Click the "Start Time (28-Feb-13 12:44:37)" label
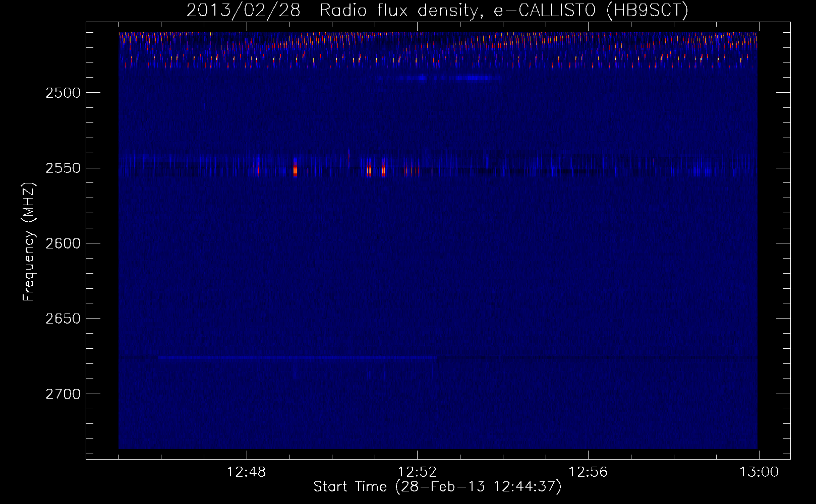The height and width of the screenshot is (504, 816). 437,487
